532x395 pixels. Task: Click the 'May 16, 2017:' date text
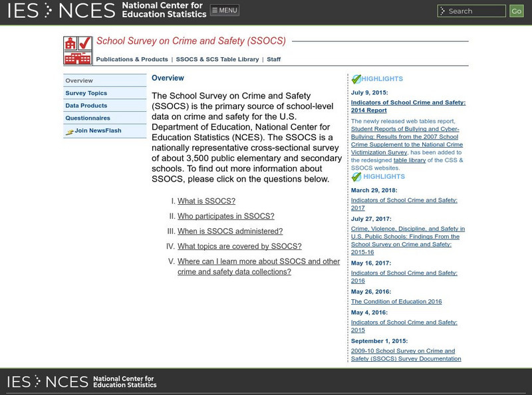(x=371, y=263)
